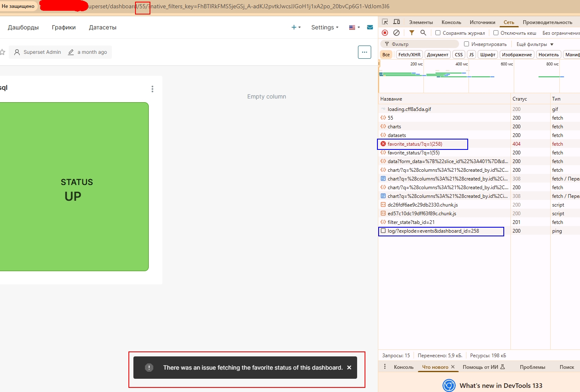Enable the Сохранять журнал checkbox
Image resolution: width=580 pixels, height=392 pixels.
(x=438, y=33)
